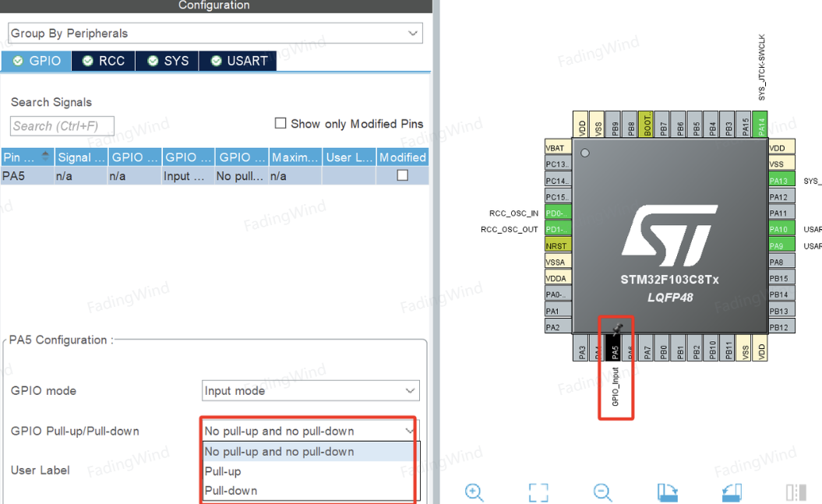Screen dimensions: 822x504
Task: Select the PA5 cell in the table
Action: pyautogui.click(x=27, y=176)
